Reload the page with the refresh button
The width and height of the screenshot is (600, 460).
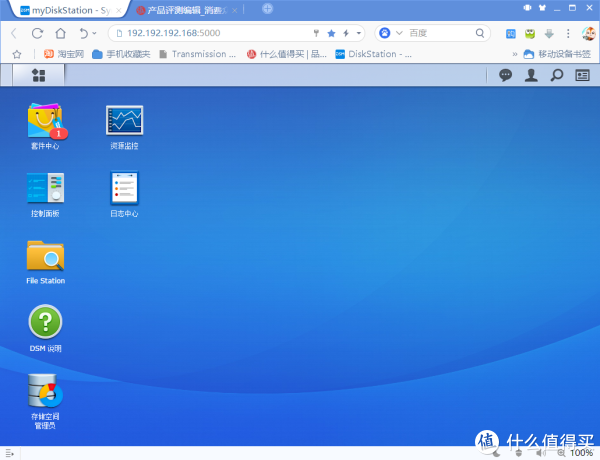[37, 33]
